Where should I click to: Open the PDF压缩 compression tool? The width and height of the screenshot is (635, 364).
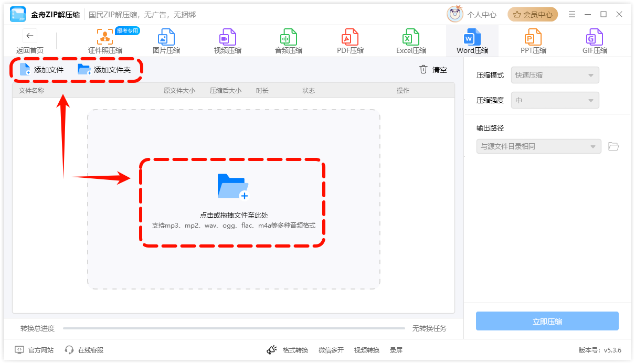click(x=350, y=42)
